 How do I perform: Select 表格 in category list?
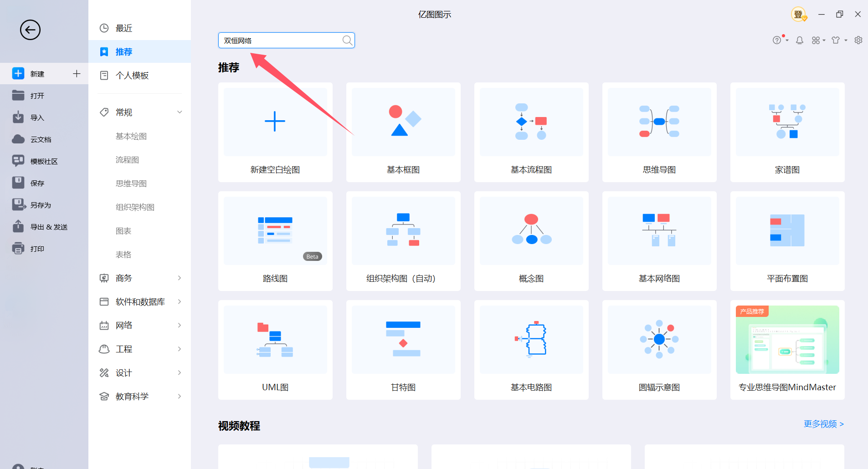pos(123,255)
